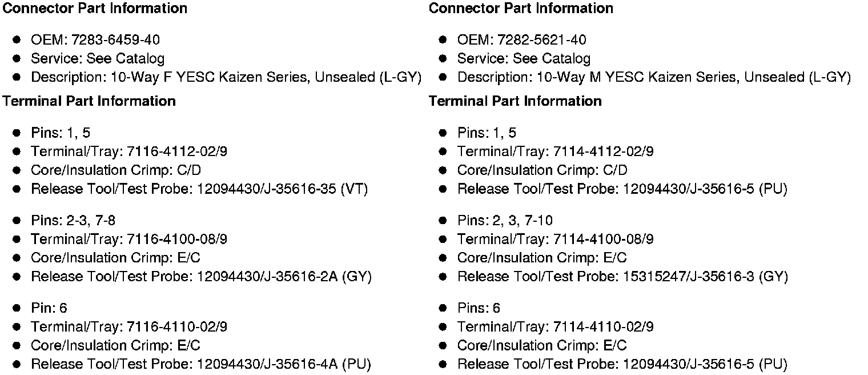868x375 pixels.
Task: Click the Pins: 2, 3, 7-10 line
Action: [505, 221]
